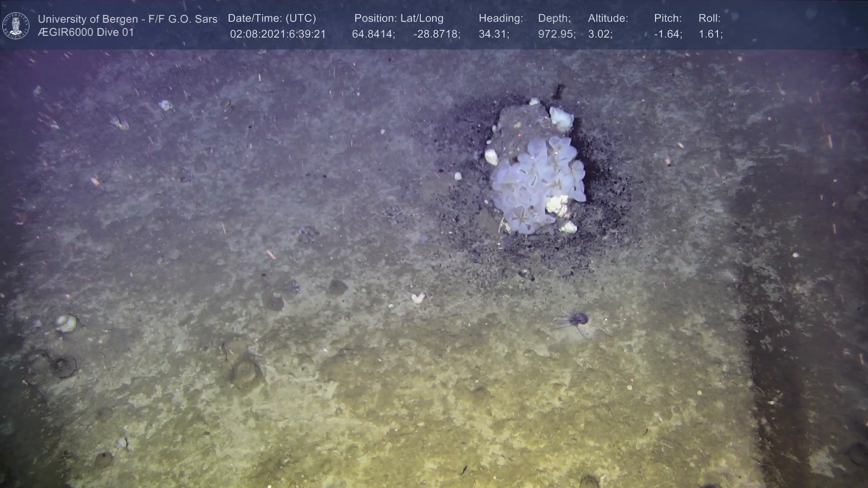The width and height of the screenshot is (868, 488).
Task: Click the white sponge cluster on rock
Action: coord(537,183)
